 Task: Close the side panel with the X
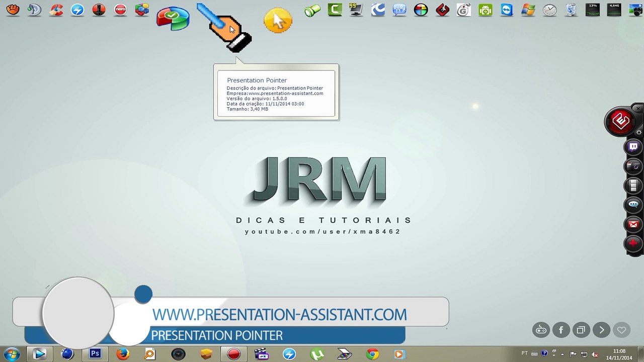tap(638, 109)
